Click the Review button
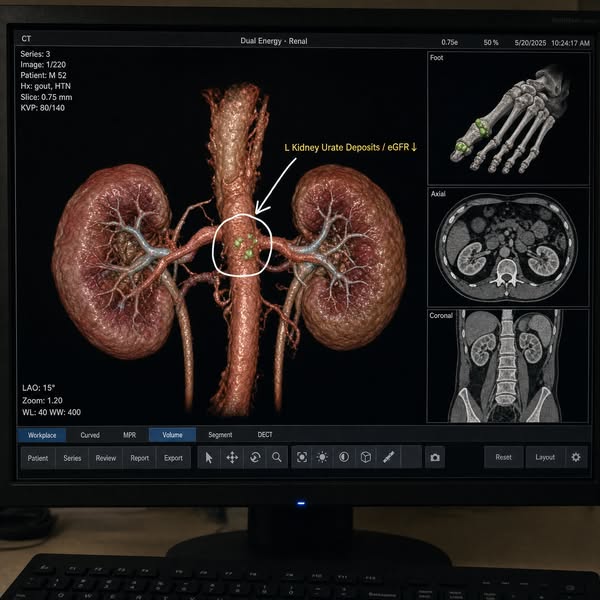Image resolution: width=600 pixels, height=600 pixels. point(106,458)
